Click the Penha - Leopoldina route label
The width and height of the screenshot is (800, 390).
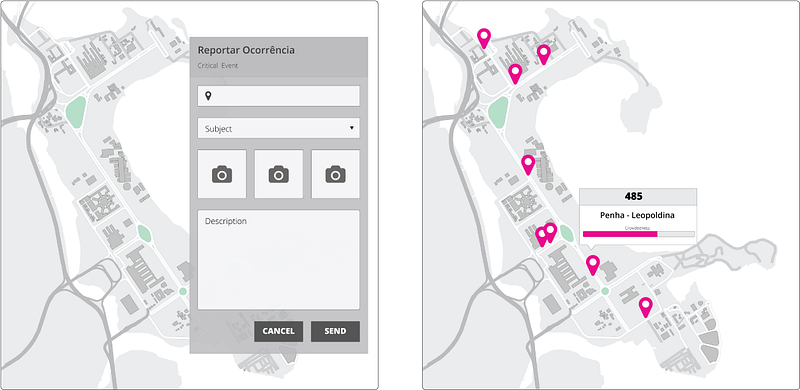click(x=638, y=215)
